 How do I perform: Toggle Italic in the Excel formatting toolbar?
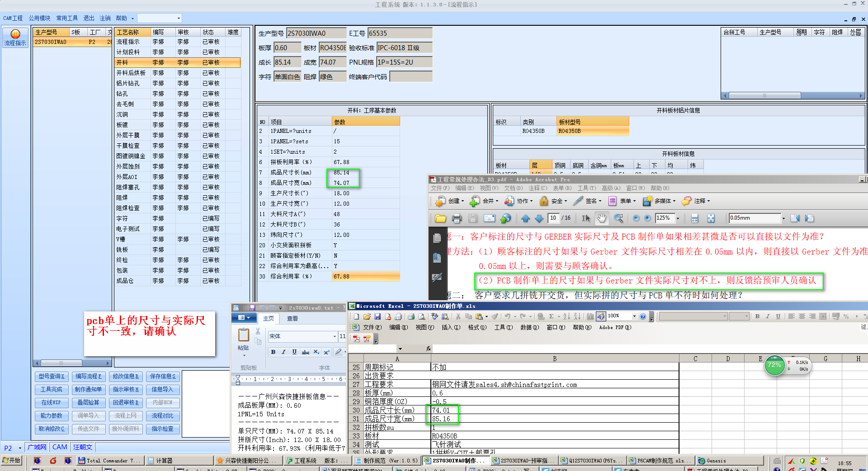click(x=768, y=316)
